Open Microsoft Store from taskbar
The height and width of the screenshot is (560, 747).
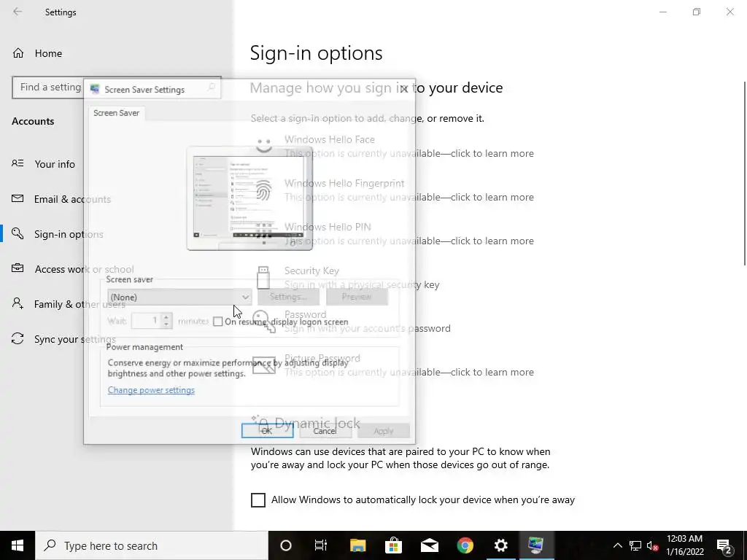point(393,545)
